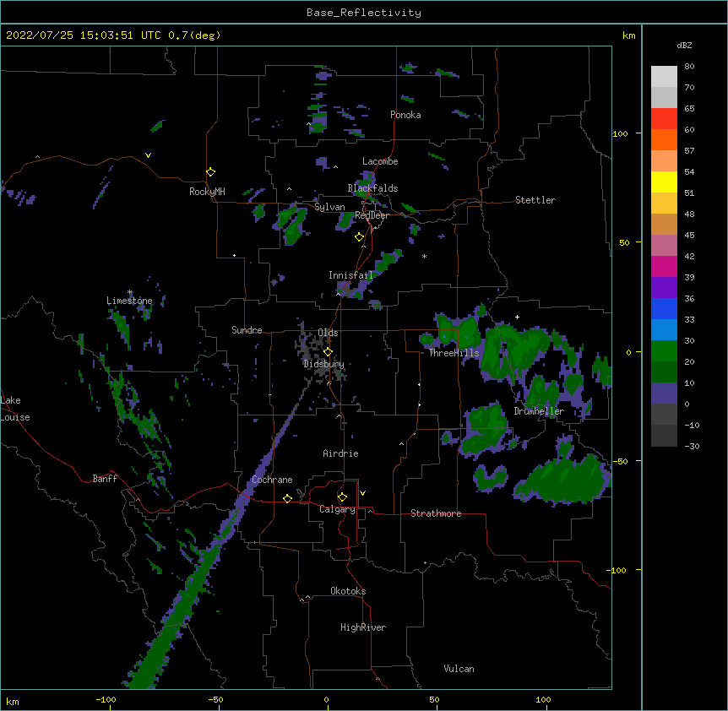Click the Lacombe label
Screen dimensions: 728x711
(x=380, y=161)
